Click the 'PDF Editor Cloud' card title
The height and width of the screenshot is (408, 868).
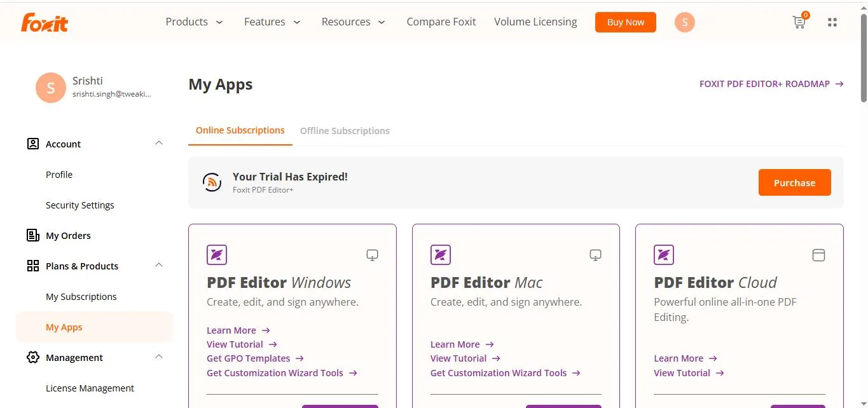tap(715, 282)
